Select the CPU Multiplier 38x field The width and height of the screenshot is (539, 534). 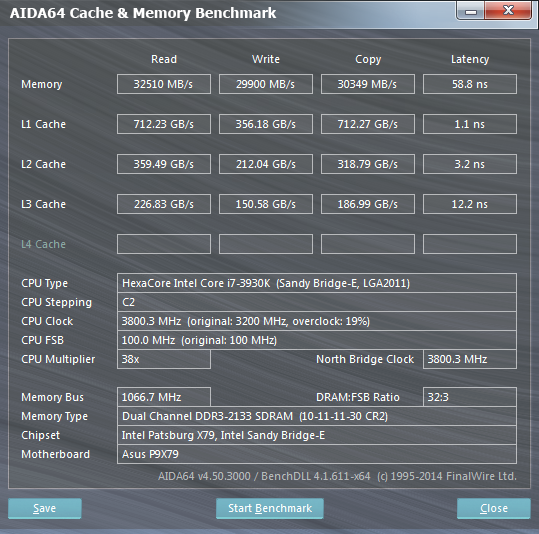pos(164,359)
